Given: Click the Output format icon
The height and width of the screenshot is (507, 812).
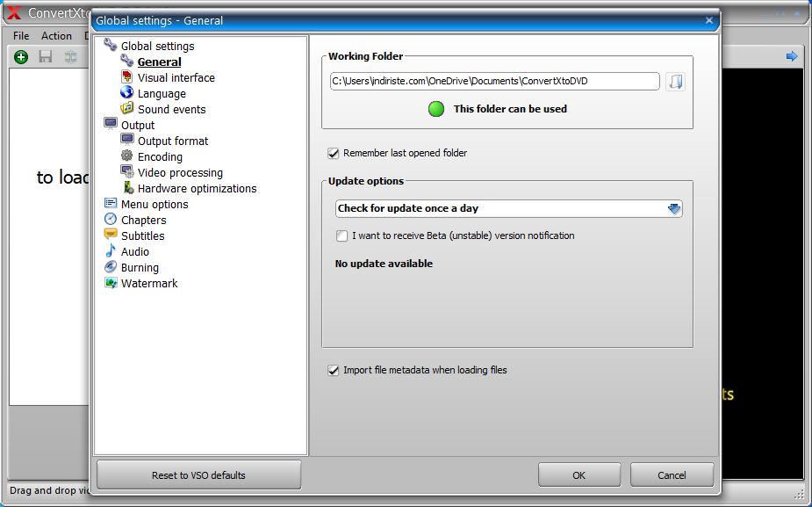Looking at the screenshot, I should (x=127, y=140).
